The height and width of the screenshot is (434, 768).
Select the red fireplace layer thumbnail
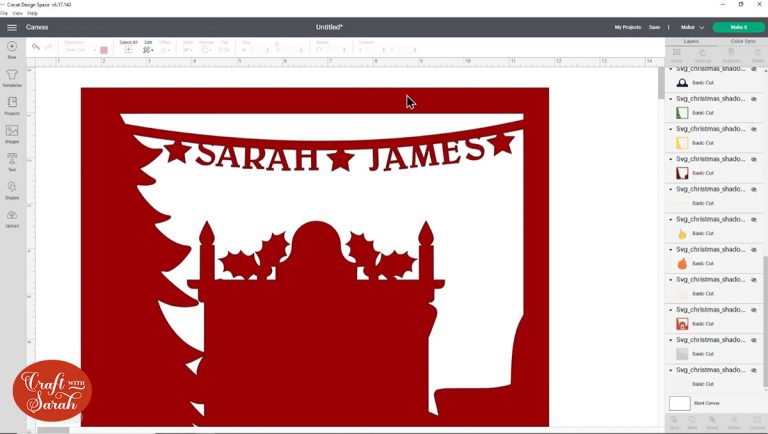point(682,324)
